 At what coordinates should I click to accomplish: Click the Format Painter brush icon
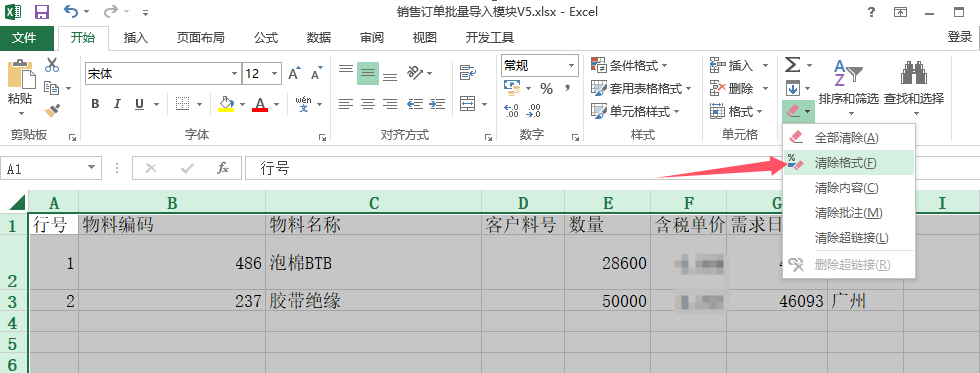[52, 111]
